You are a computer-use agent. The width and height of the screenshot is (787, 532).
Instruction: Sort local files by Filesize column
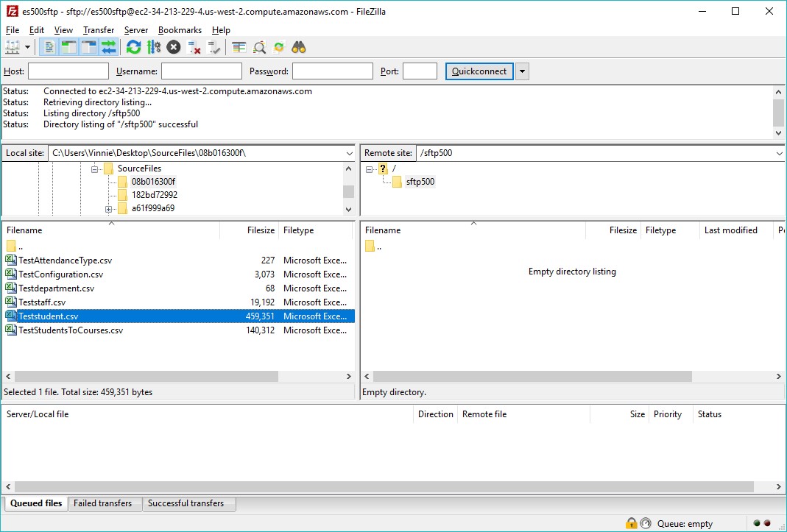tap(250, 230)
